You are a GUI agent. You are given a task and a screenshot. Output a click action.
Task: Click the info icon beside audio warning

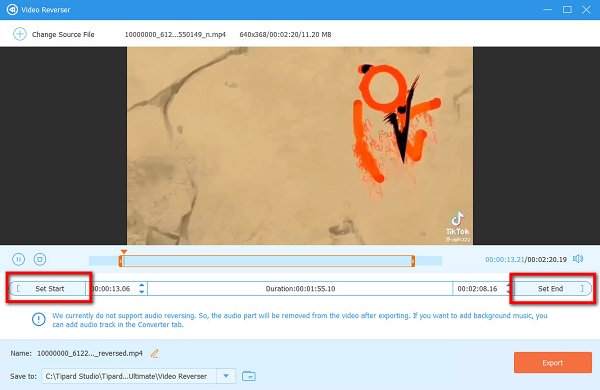point(39,319)
